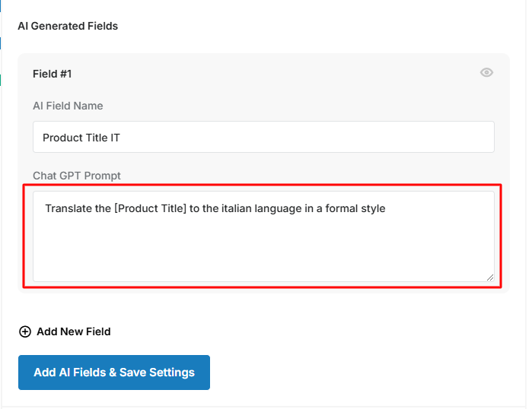Place cursor after IT in field name
The width and height of the screenshot is (532, 409).
coord(120,138)
